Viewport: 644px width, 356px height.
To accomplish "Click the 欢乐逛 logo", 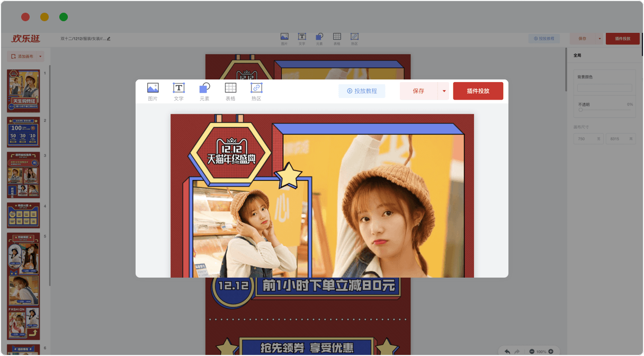I will point(26,39).
